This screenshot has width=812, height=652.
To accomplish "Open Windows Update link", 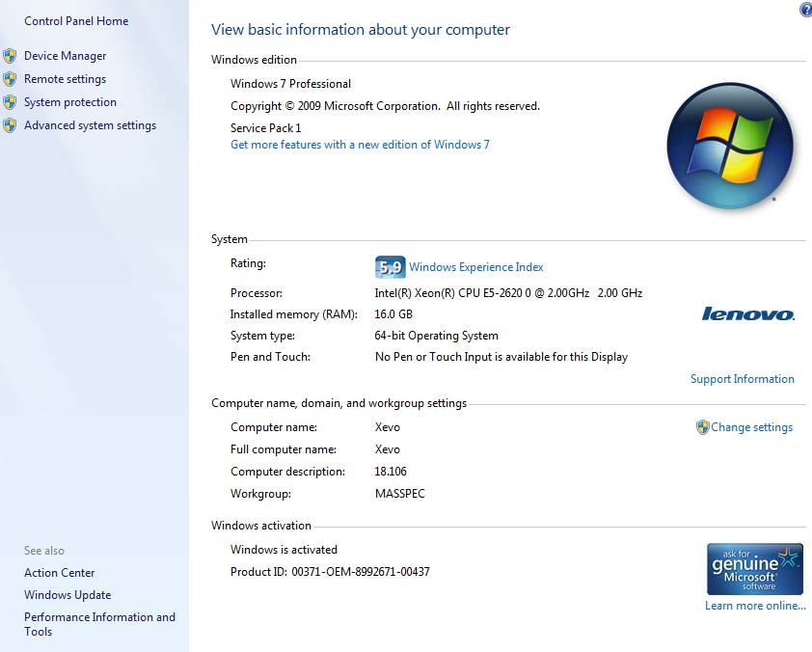I will (68, 595).
